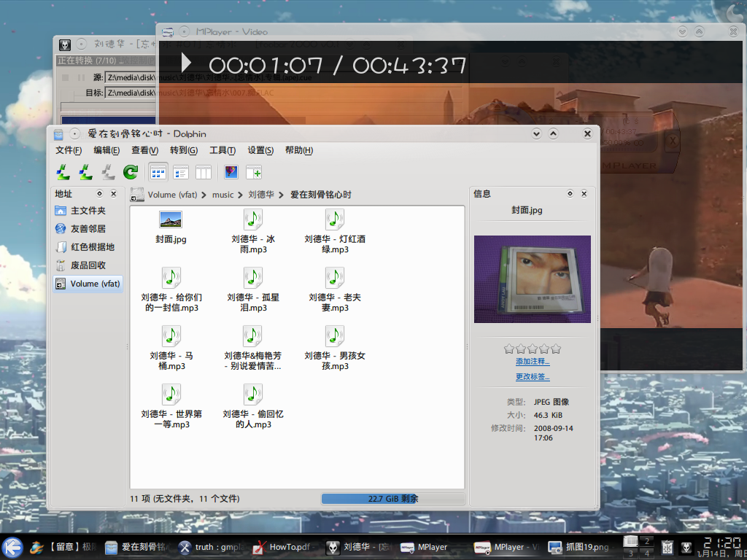This screenshot has height=560, width=747.
Task: Select 刘德华 - 给你们的一封信.mp3 file
Action: pyautogui.click(x=171, y=290)
